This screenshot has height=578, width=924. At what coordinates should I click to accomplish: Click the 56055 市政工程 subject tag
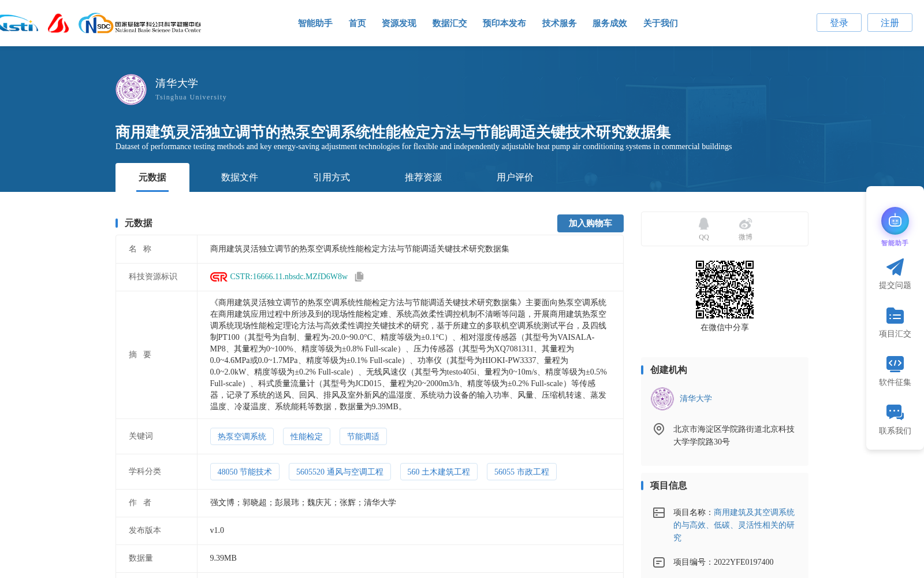(x=521, y=472)
